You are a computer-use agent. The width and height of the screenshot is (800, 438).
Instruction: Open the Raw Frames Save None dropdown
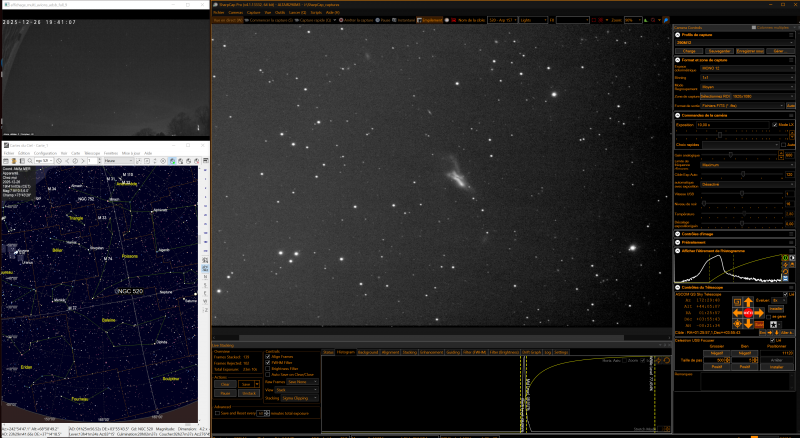303,382
